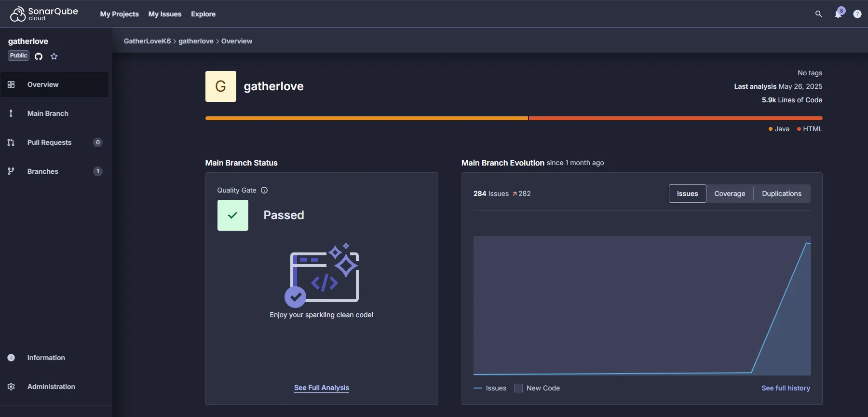The height and width of the screenshot is (417, 868).
Task: Click the See full history link
Action: click(786, 388)
